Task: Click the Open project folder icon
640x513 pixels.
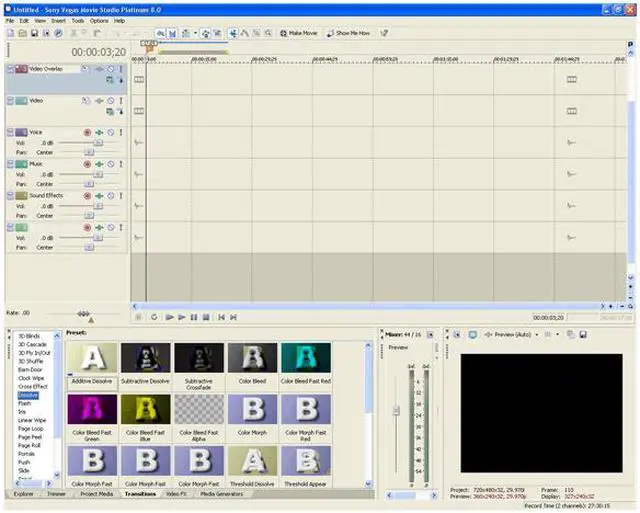Action: point(21,33)
